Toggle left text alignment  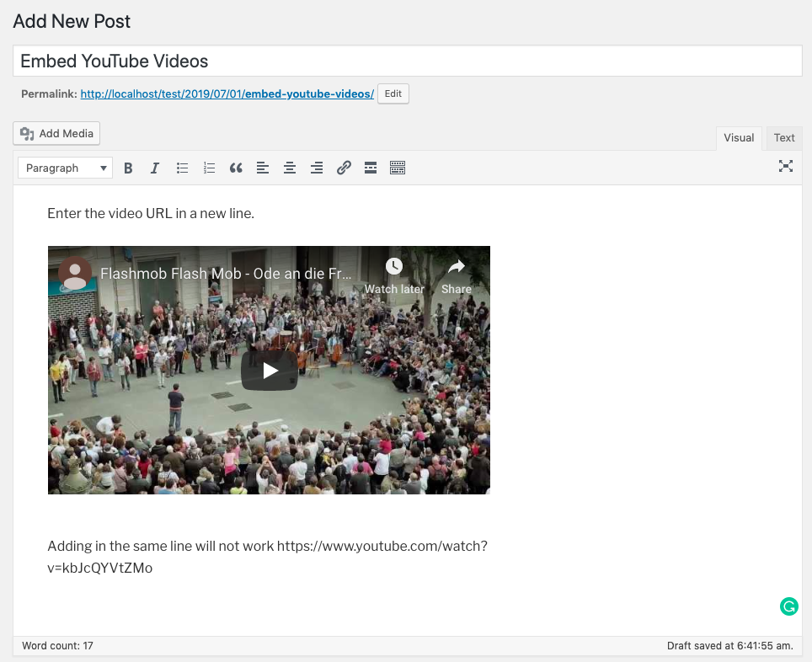263,168
